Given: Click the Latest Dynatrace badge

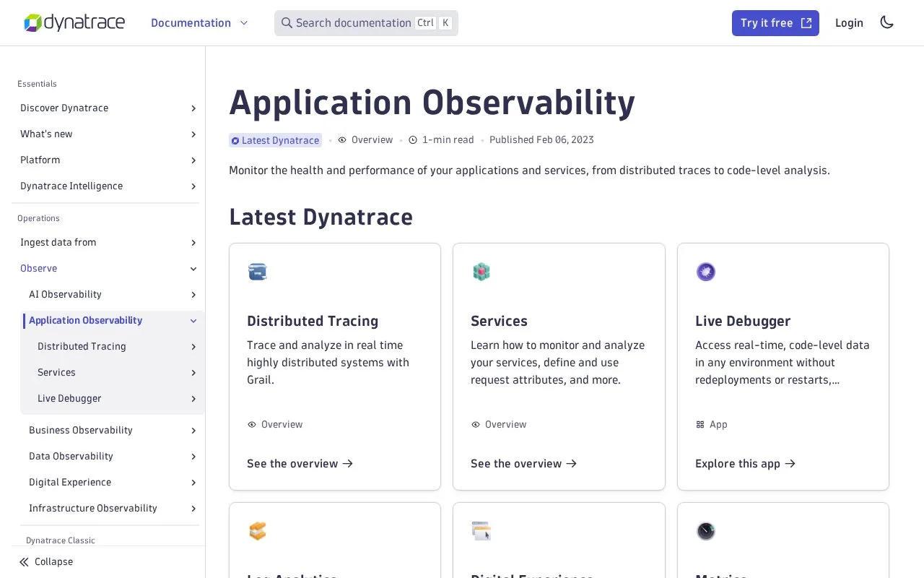Looking at the screenshot, I should (x=275, y=140).
